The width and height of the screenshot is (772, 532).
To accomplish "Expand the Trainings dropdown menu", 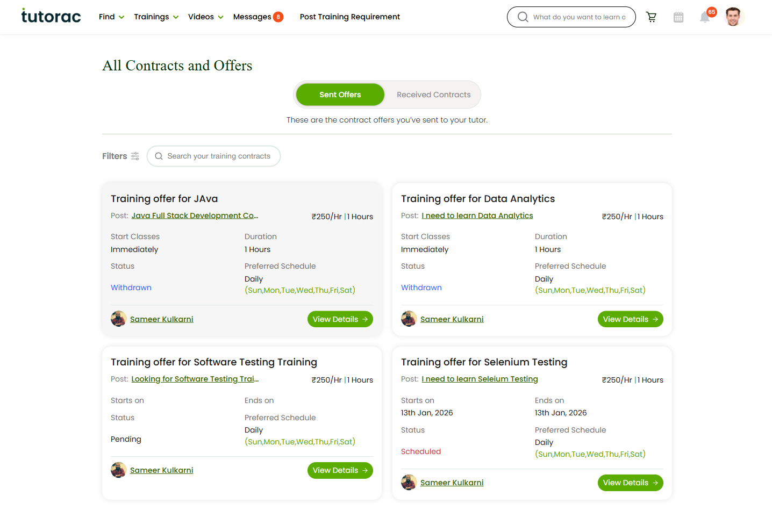I will pyautogui.click(x=156, y=17).
